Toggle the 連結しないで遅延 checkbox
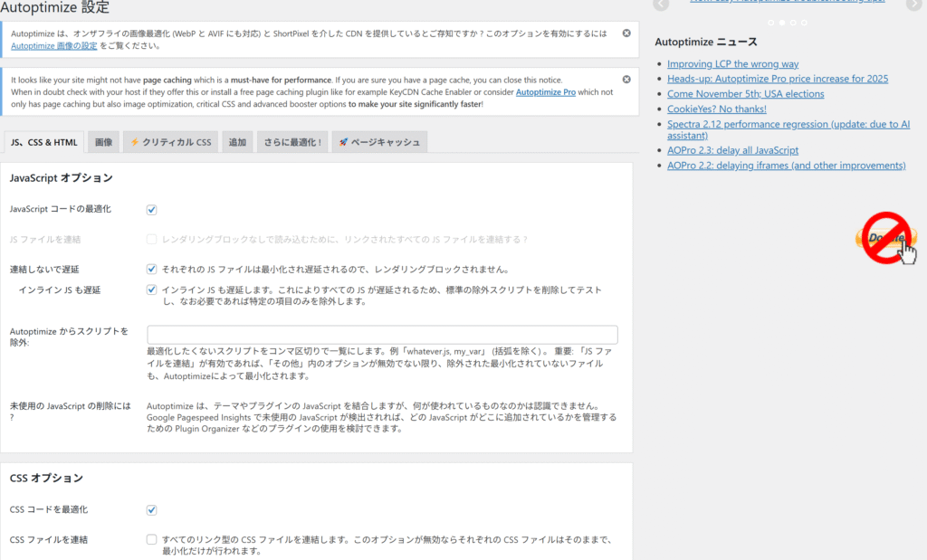Viewport: 927px width, 560px height. point(151,270)
